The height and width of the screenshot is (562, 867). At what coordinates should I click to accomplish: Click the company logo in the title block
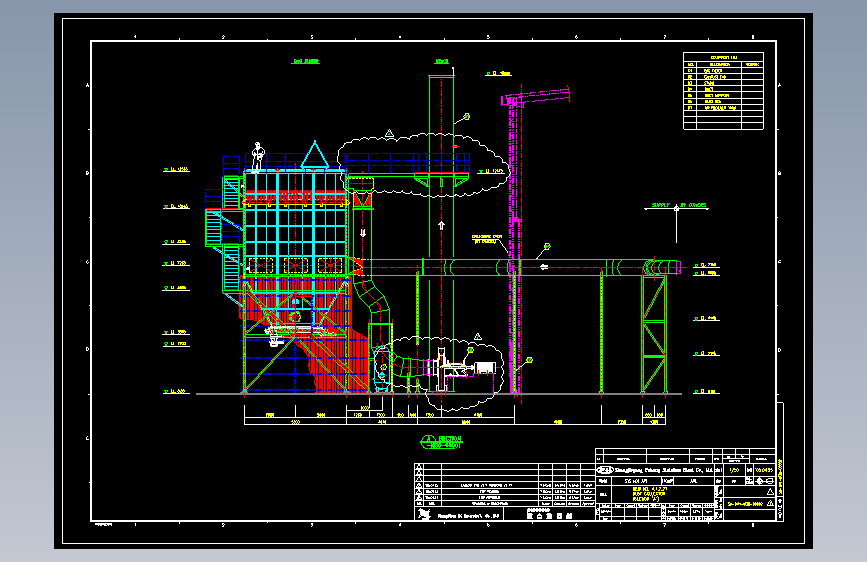[604, 470]
